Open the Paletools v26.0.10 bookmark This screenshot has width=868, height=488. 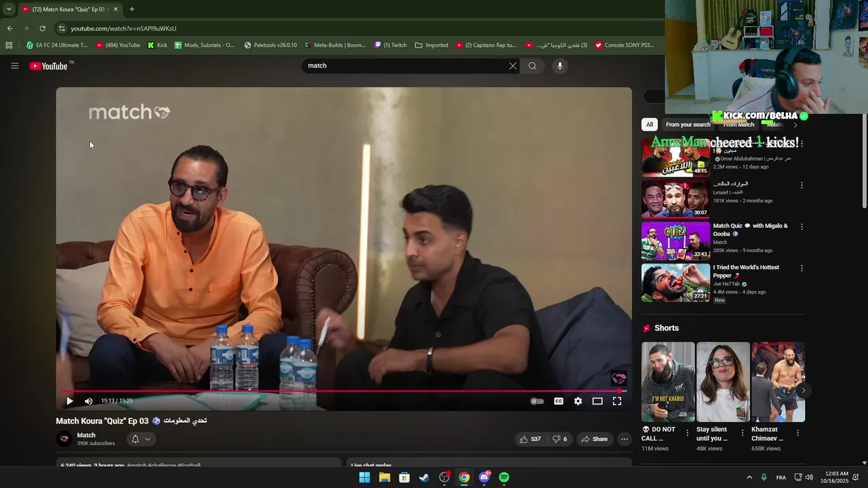pos(271,45)
